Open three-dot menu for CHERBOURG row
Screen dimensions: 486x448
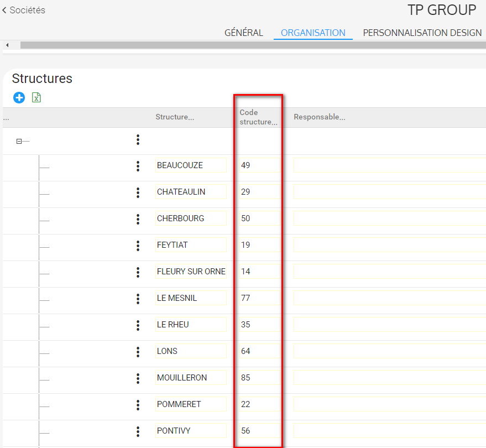point(138,219)
